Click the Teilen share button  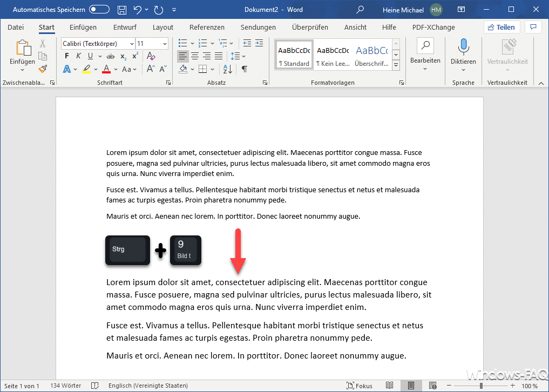[x=502, y=27]
